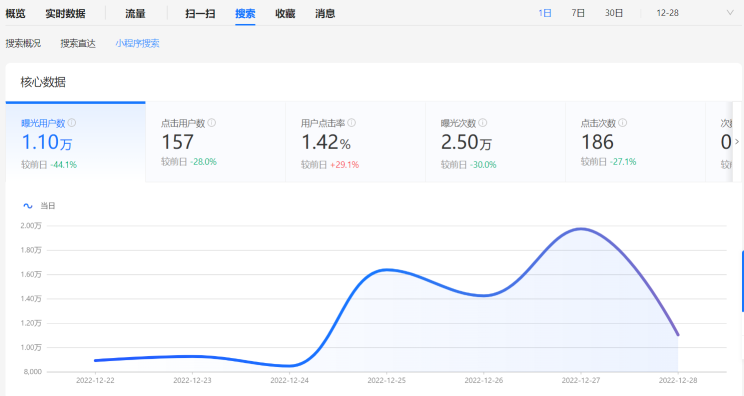
Task: Select the 30日 time range
Action: (x=614, y=13)
